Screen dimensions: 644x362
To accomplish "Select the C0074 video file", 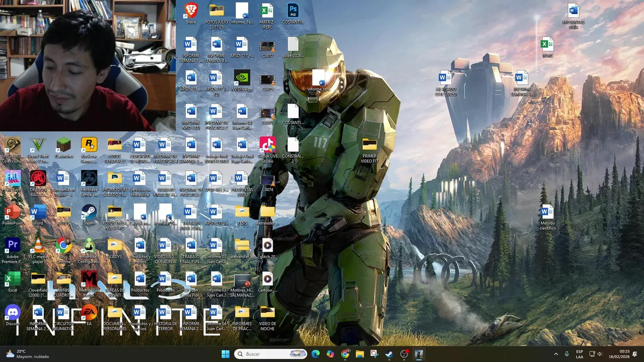I will pos(268,184).
